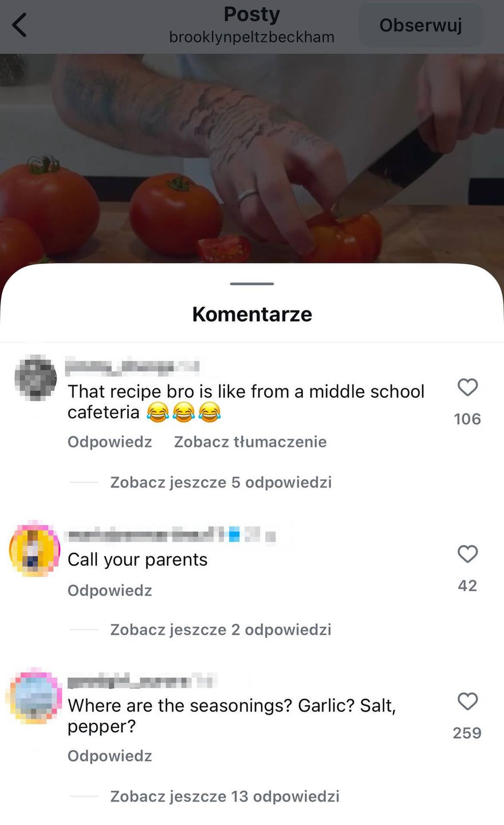Like the seasonings comment heart icon

[x=467, y=701]
